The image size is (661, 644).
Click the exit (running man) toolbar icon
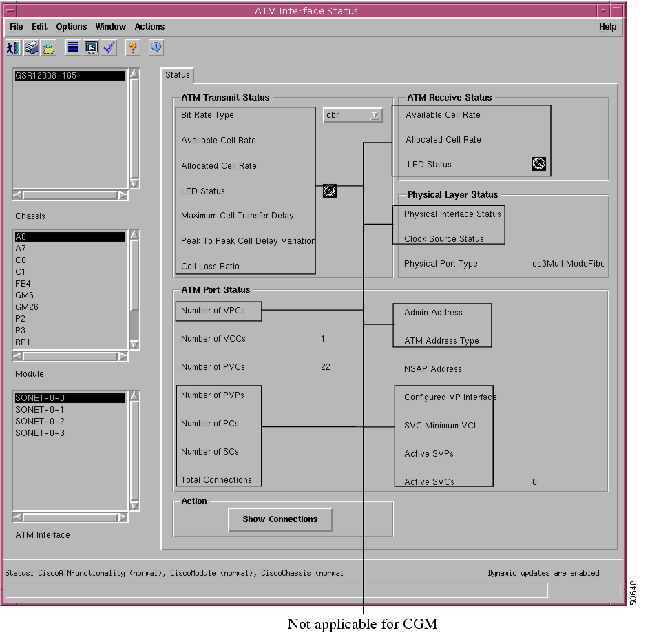(x=13, y=48)
